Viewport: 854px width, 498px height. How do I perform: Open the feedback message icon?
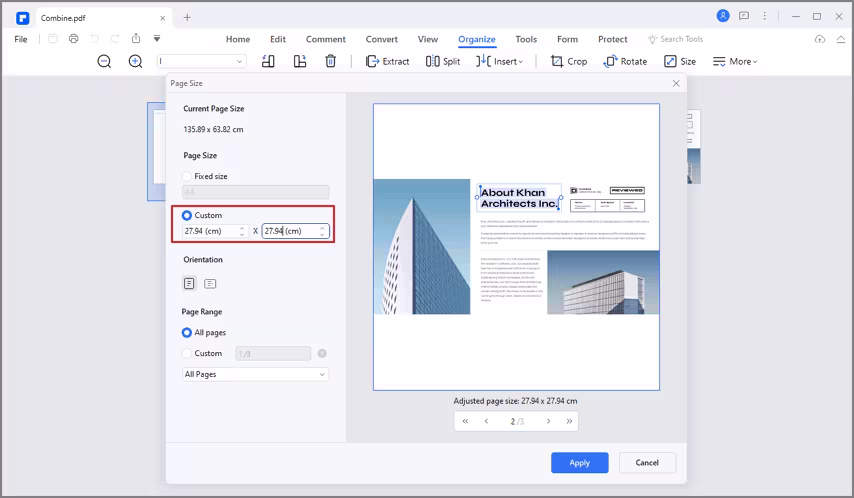click(x=744, y=16)
